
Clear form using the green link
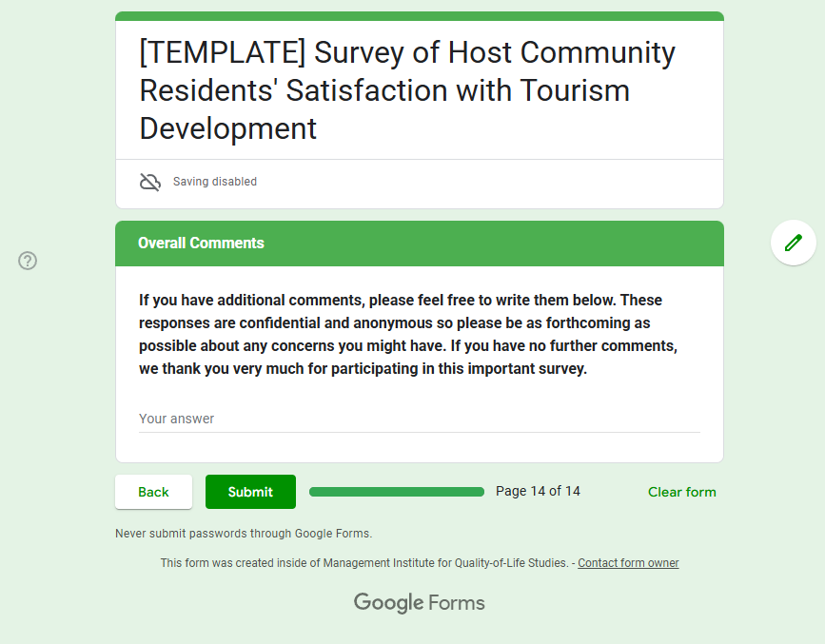pos(682,492)
